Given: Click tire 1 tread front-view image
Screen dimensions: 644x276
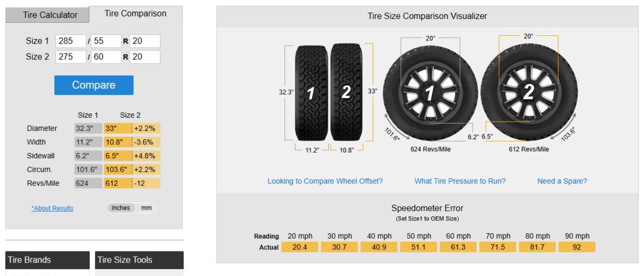Looking at the screenshot, I should (311, 93).
